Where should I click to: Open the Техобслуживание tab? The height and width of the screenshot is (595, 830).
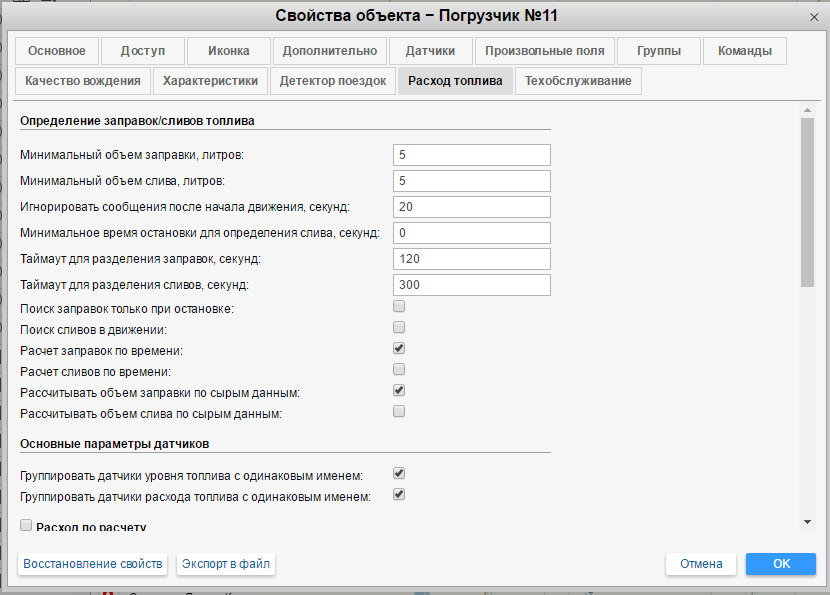(578, 81)
